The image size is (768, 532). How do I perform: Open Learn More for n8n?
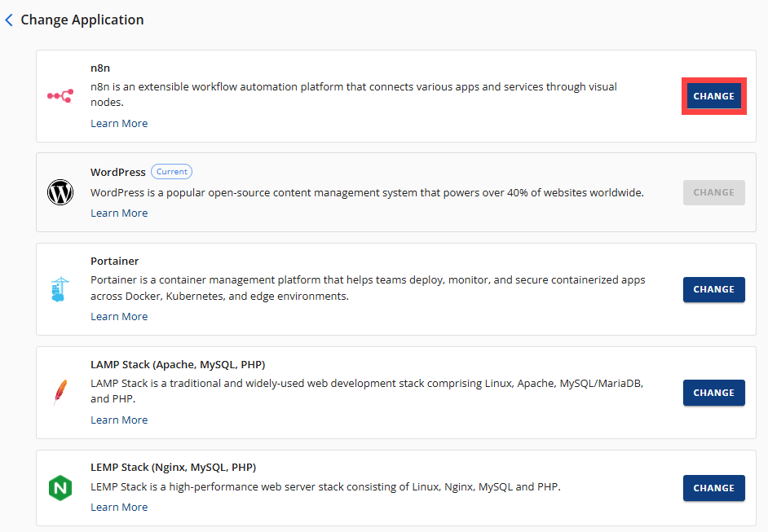[x=119, y=123]
